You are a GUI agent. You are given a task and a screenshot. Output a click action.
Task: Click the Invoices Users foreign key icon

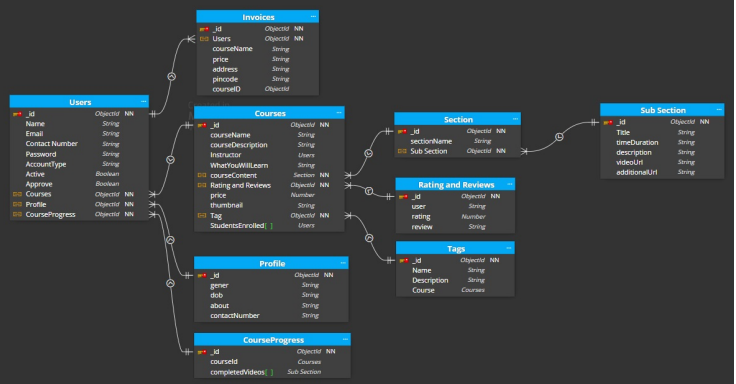coord(204,39)
